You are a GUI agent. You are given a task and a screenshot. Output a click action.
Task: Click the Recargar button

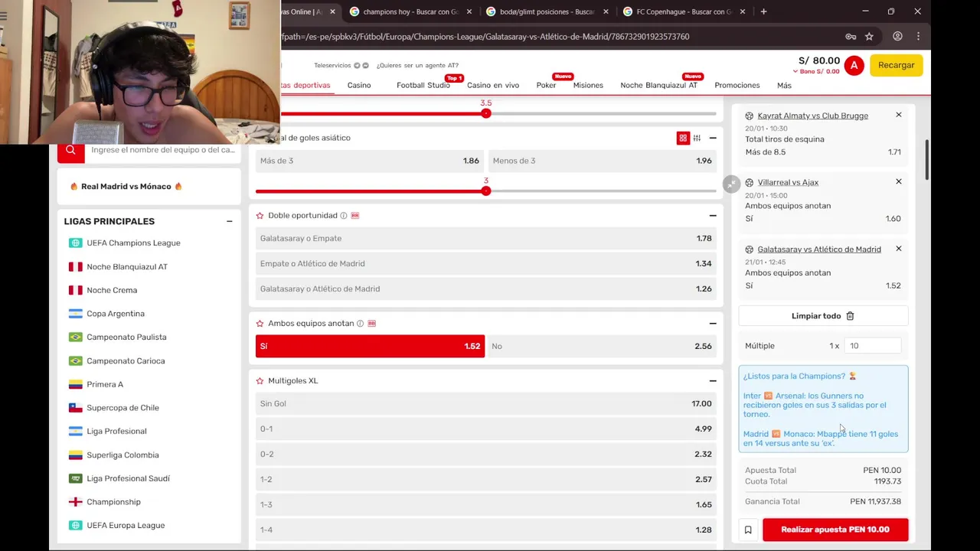coord(896,65)
